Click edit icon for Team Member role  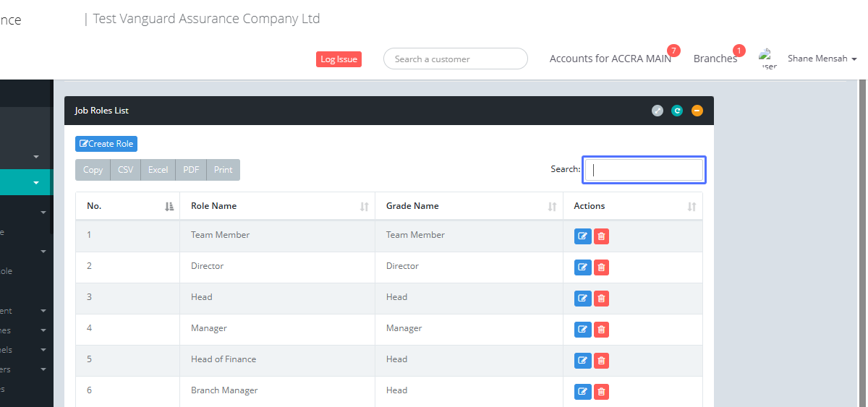582,236
